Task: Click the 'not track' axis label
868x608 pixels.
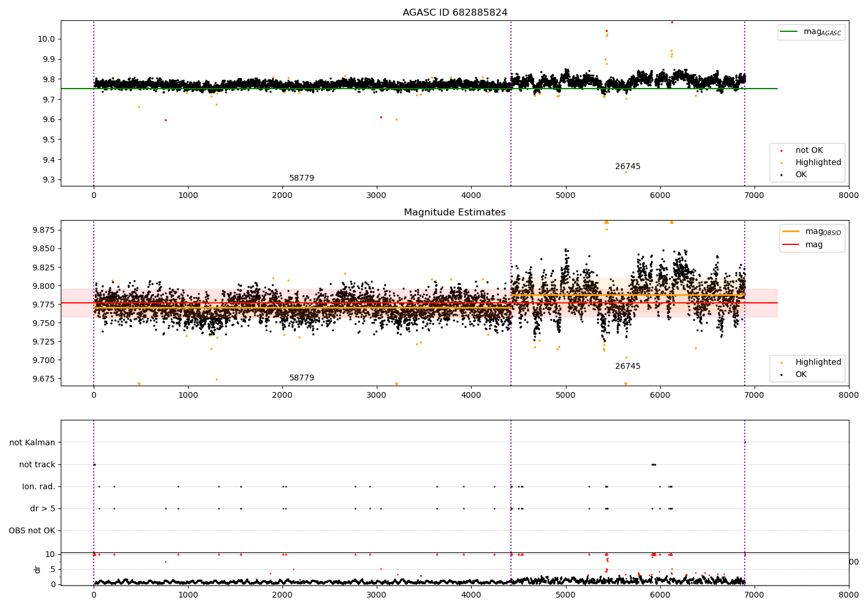Action: tap(37, 465)
